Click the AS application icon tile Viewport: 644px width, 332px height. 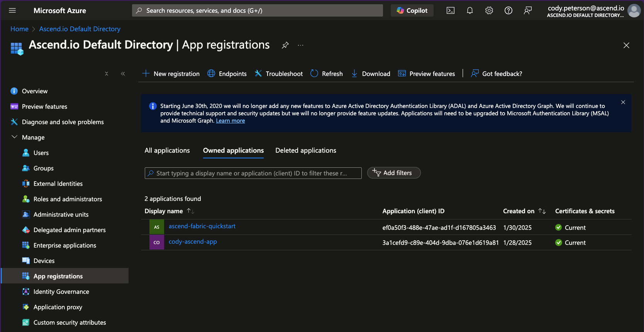(157, 227)
